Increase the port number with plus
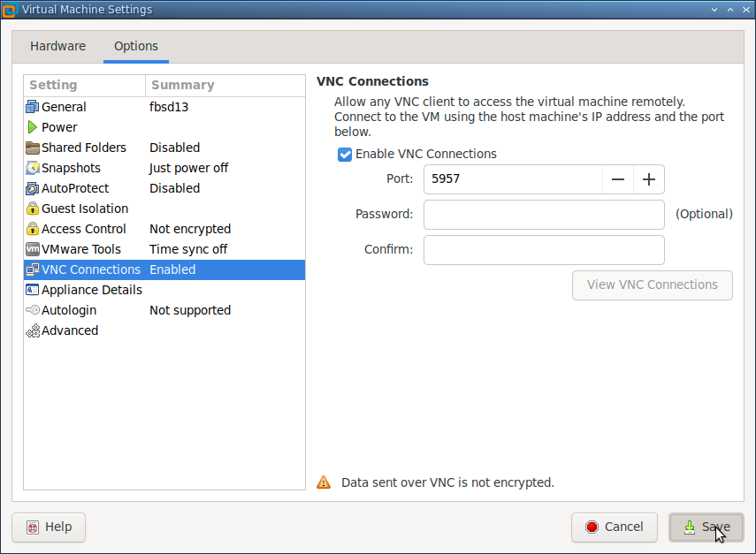 pyautogui.click(x=648, y=179)
